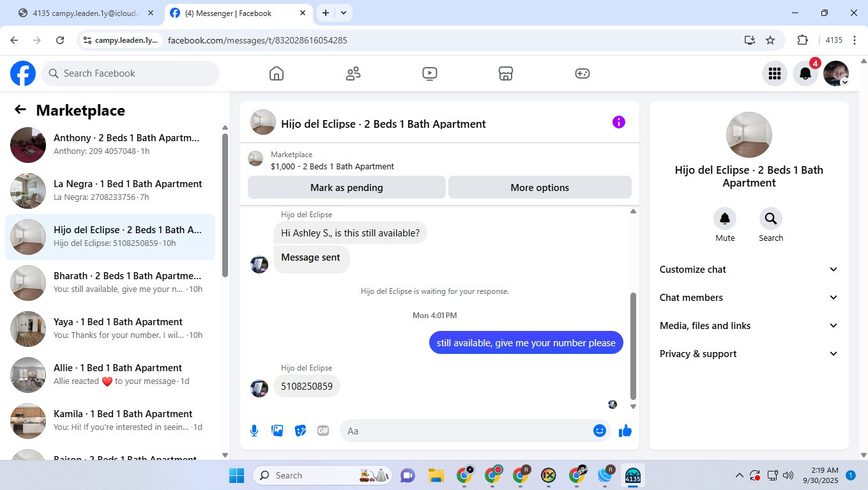Open the Marketplace storefront icon

tap(506, 73)
